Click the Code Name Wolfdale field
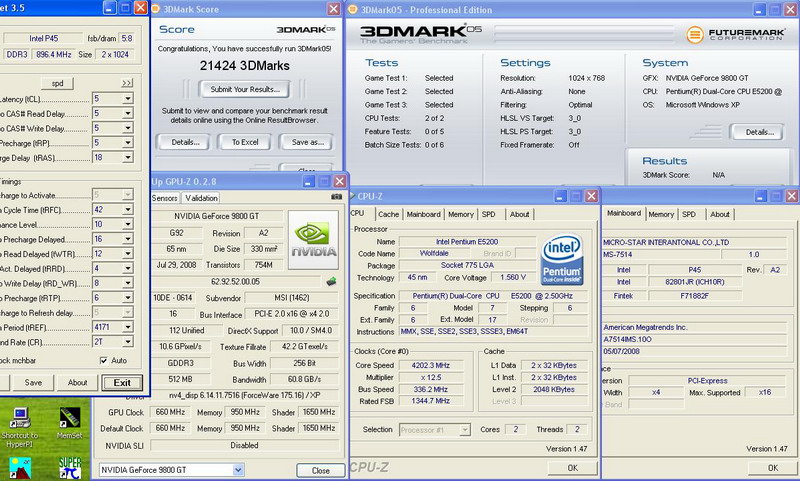 pos(434,253)
